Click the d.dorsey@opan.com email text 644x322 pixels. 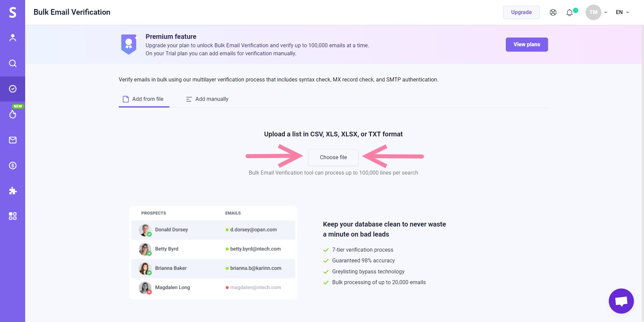[x=253, y=230]
